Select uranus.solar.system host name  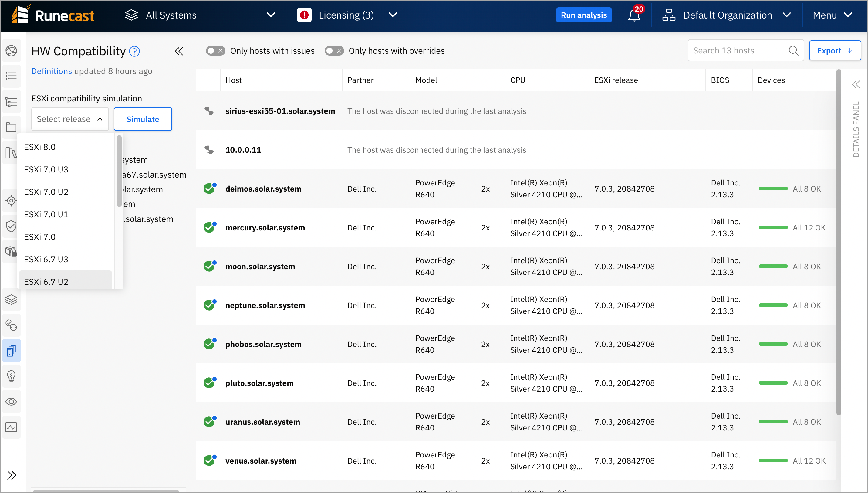[263, 422]
